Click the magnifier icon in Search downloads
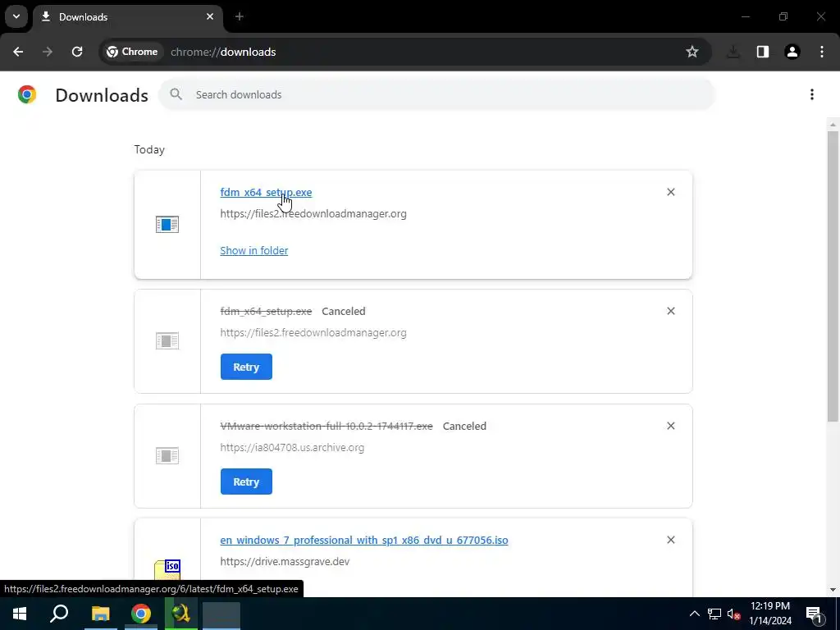This screenshot has height=630, width=840. (x=176, y=94)
